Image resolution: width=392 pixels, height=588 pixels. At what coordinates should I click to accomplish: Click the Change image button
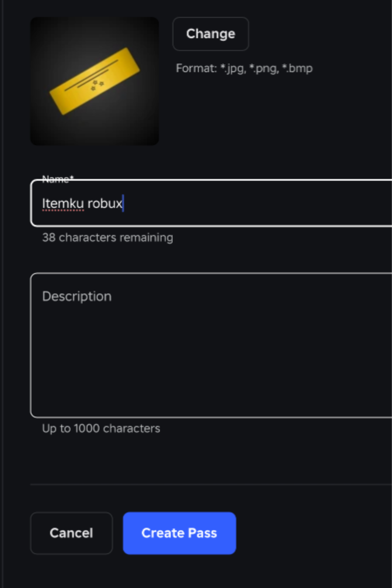pyautogui.click(x=210, y=34)
